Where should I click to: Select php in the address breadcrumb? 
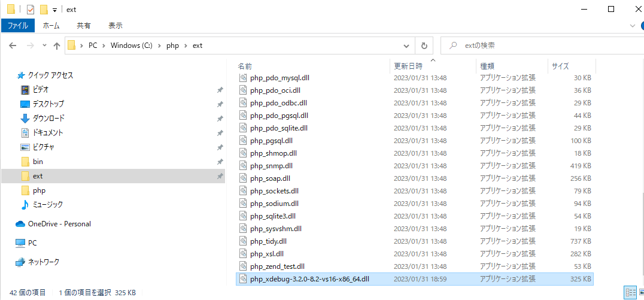click(x=172, y=46)
